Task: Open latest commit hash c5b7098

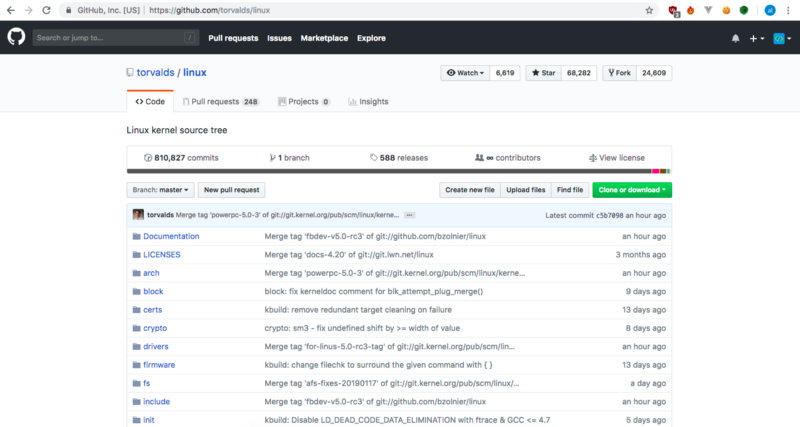Action: 610,215
